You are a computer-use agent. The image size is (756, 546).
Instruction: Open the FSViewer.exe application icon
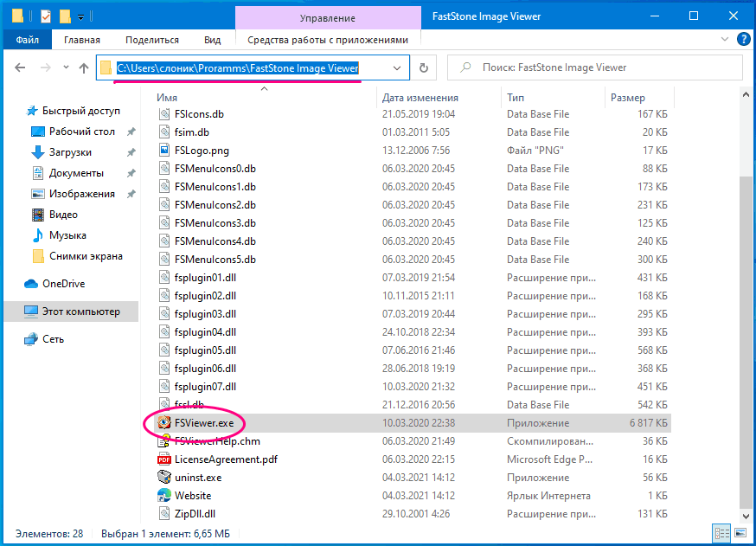(x=164, y=423)
